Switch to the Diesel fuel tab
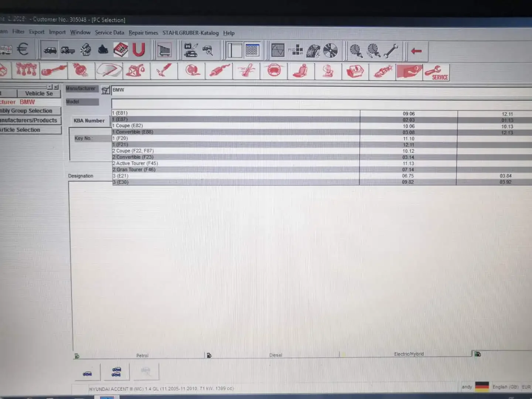 coord(272,355)
